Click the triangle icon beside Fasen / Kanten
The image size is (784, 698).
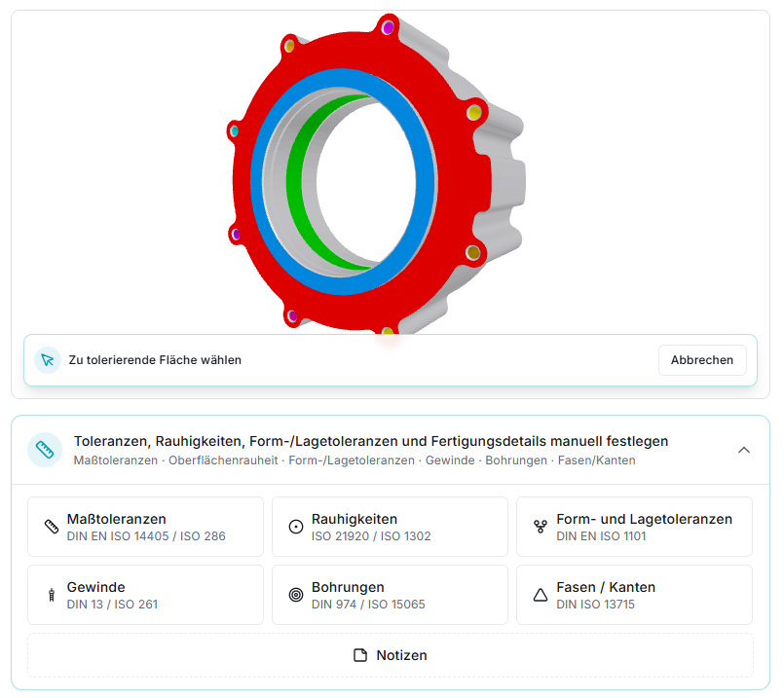pyautogui.click(x=541, y=595)
